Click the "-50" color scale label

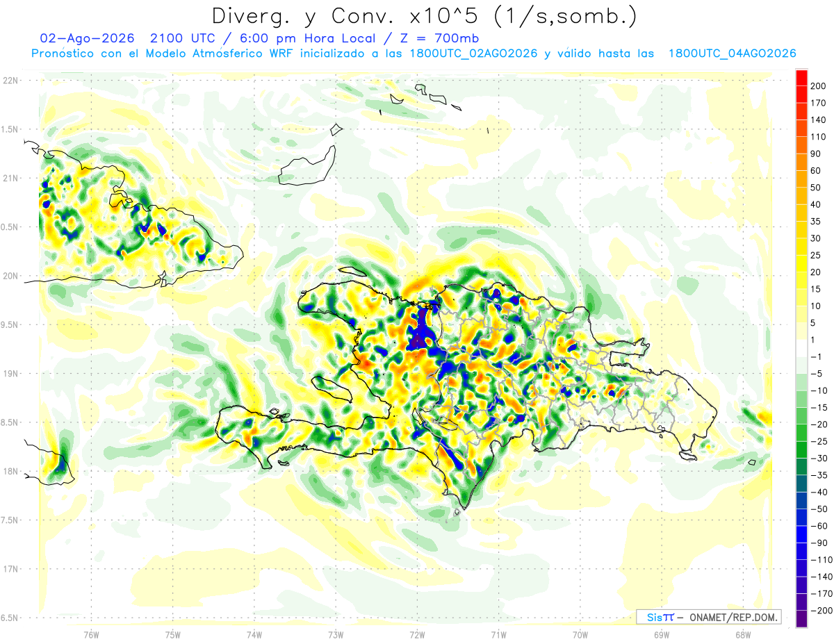pos(819,509)
